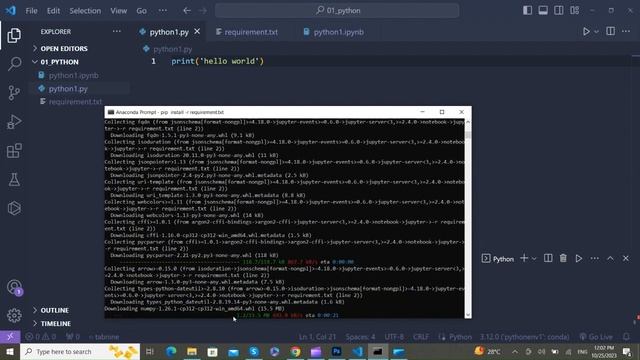640x360 pixels.
Task: Add a new terminal with plus icon
Action: coord(524,258)
